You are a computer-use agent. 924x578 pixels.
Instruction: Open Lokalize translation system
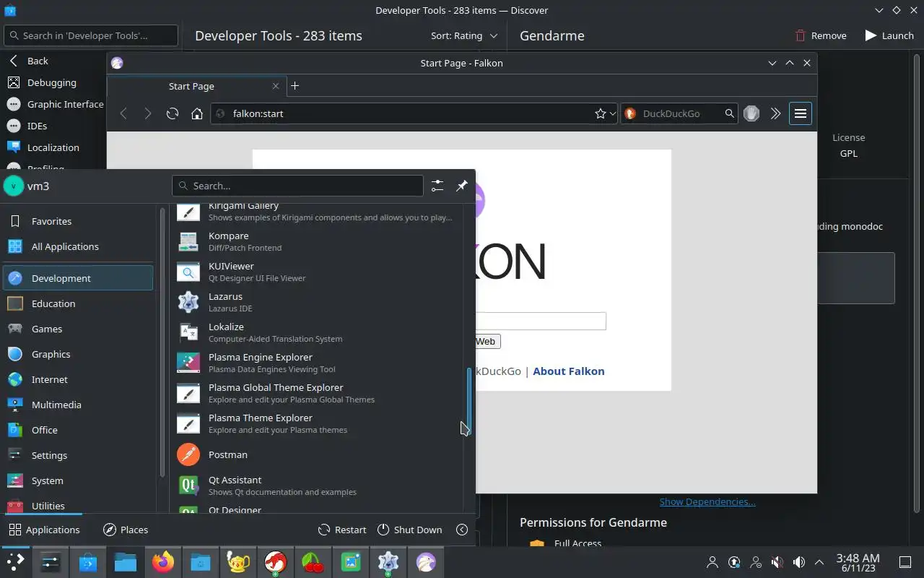(318, 332)
